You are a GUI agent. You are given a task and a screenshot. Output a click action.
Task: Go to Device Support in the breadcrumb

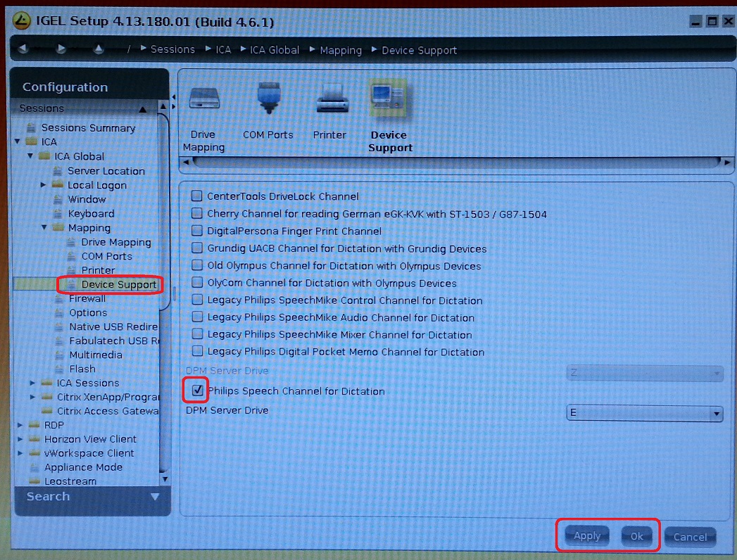click(419, 50)
